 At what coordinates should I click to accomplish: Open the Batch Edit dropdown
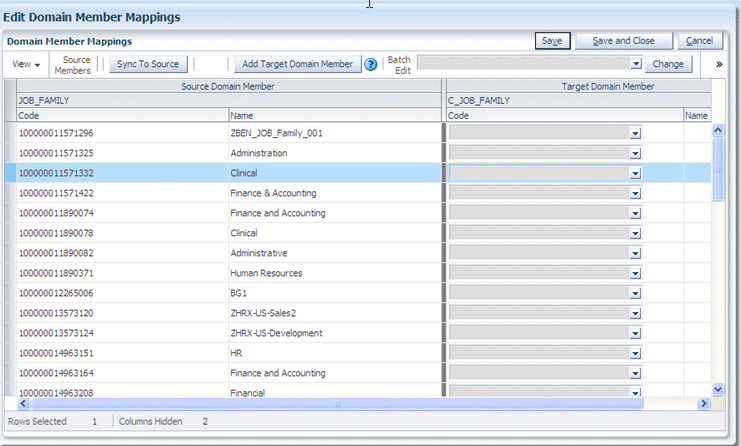coord(636,63)
